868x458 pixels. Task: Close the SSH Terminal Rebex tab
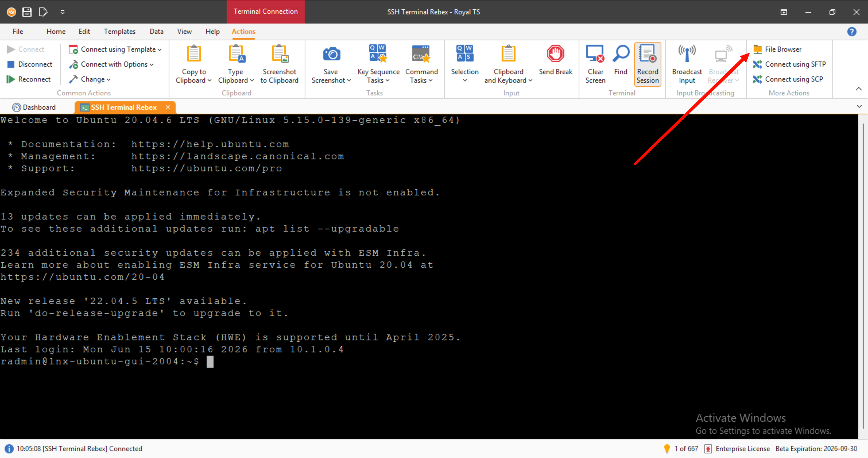(168, 107)
